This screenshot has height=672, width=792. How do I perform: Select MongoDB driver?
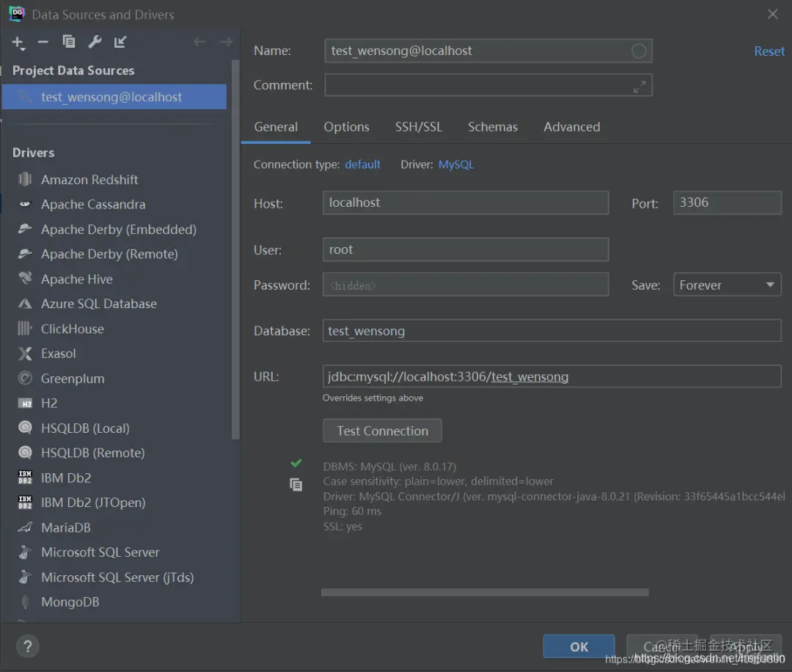pos(70,602)
